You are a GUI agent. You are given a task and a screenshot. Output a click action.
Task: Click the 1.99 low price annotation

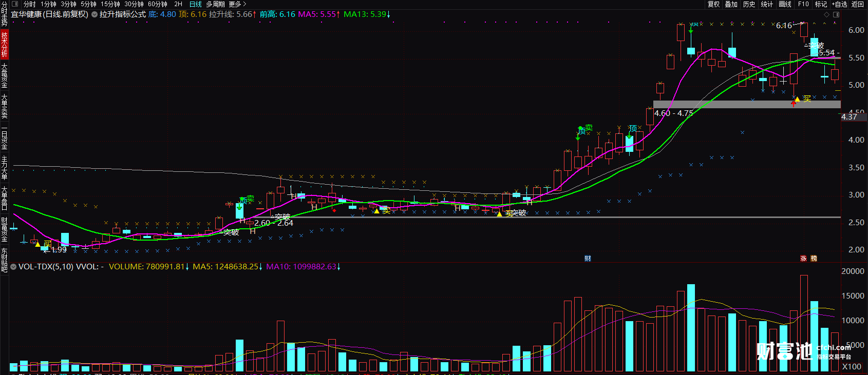point(59,250)
